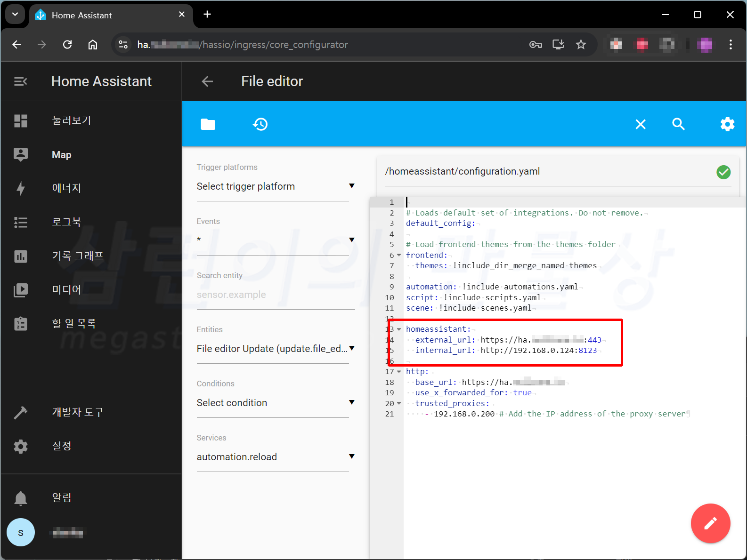Click the notification bell icon
Screen dimensions: 747x560
pos(21,498)
